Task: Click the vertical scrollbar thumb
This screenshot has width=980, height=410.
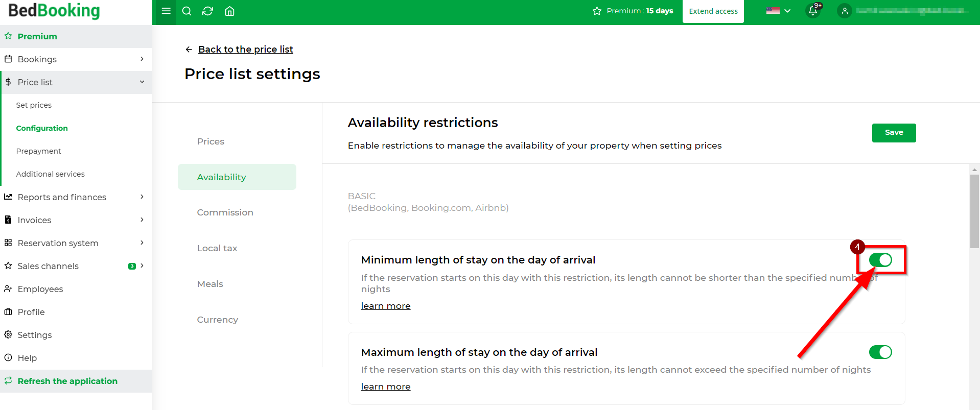Action: coord(974,211)
